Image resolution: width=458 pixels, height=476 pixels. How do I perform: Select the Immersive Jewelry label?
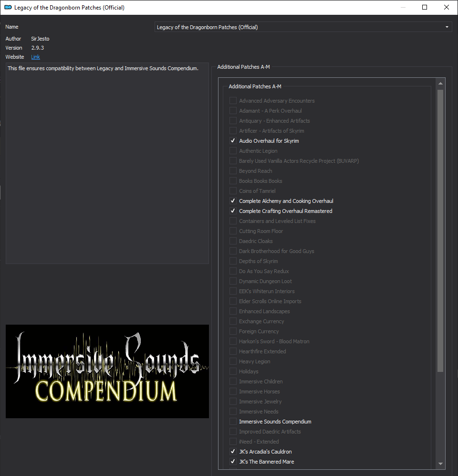click(x=260, y=402)
